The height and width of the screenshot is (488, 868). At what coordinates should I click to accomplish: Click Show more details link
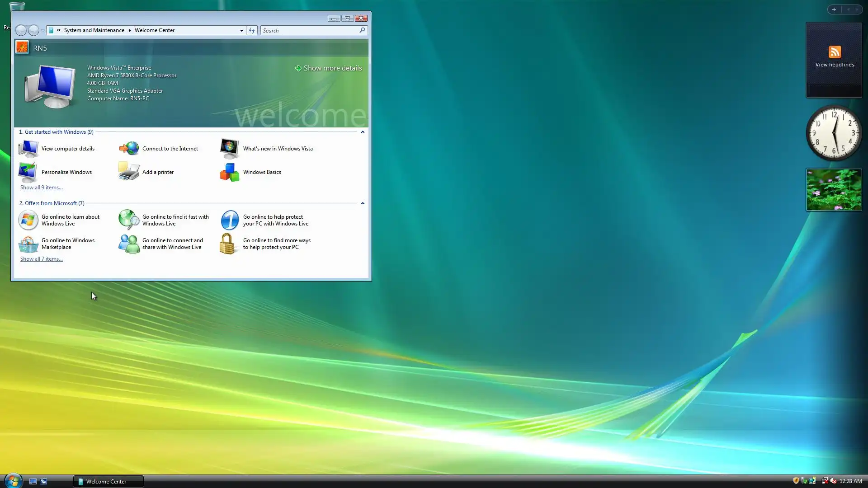tap(332, 68)
